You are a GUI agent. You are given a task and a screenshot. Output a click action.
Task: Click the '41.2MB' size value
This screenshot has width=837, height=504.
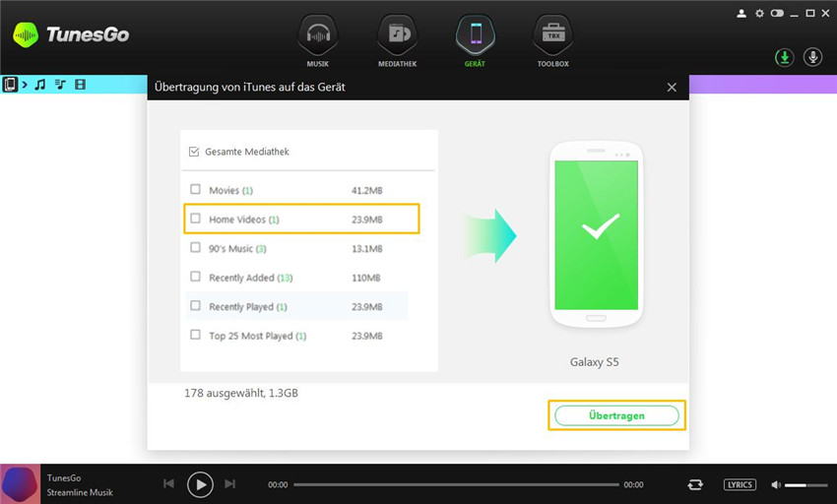366,191
